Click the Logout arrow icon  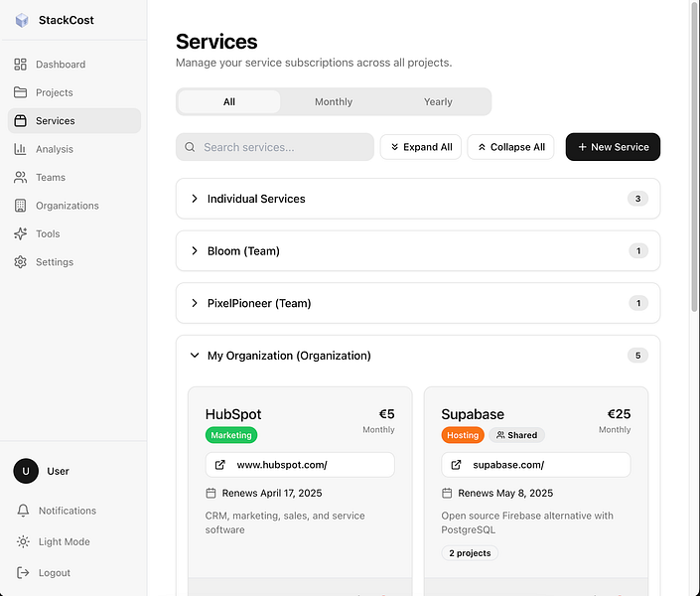pos(24,573)
